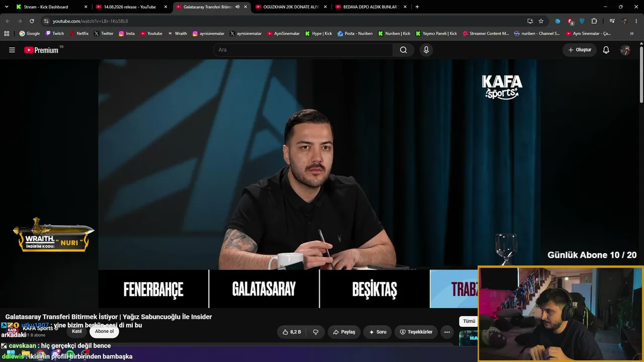Install app icon in the address bar
Image resolution: width=644 pixels, height=362 pixels.
coord(530,21)
